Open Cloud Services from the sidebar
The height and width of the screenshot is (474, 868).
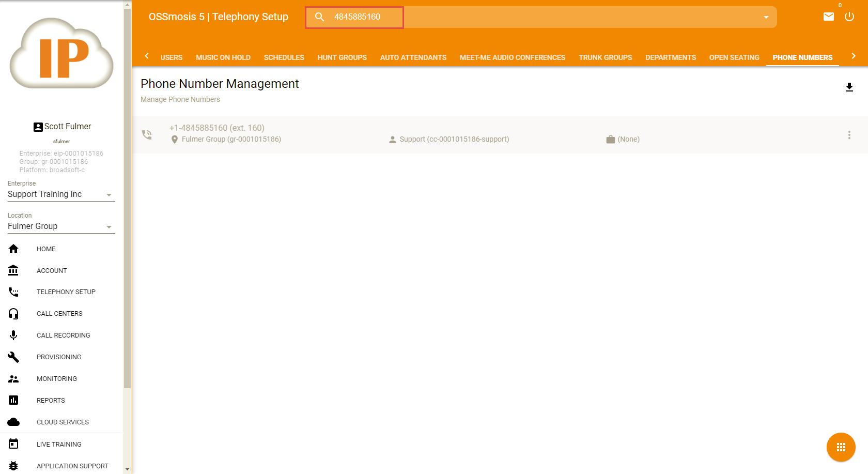[63, 422]
